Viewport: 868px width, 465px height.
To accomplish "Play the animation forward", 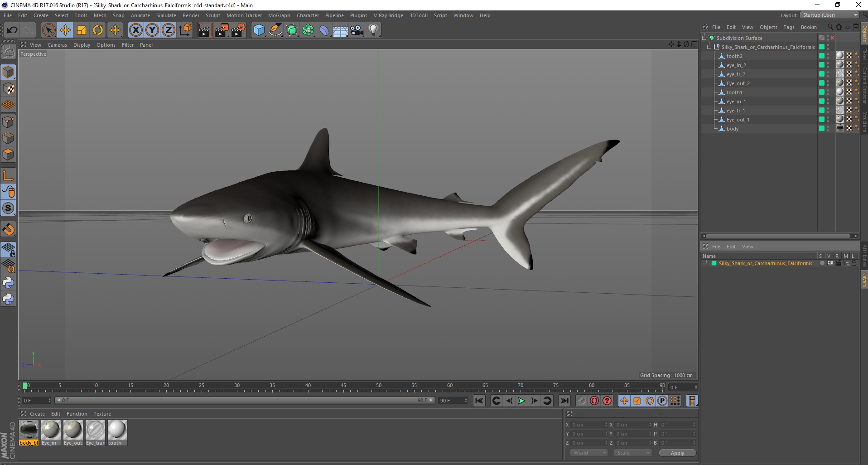I will tap(521, 401).
